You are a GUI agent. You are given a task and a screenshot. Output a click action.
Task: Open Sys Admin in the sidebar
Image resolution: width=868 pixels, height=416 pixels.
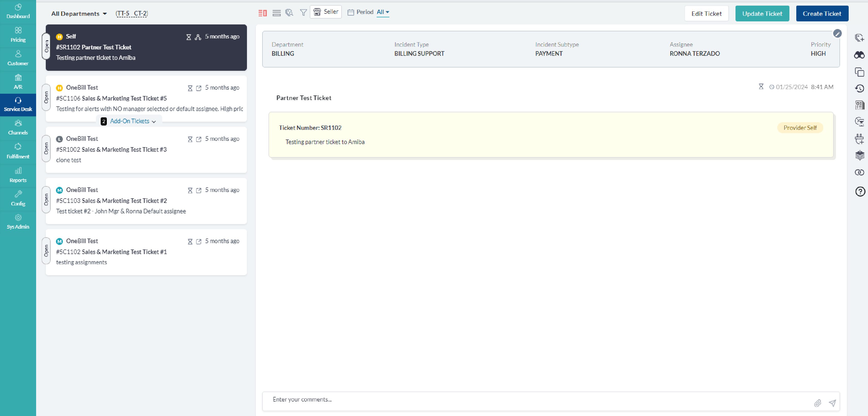pos(18,222)
